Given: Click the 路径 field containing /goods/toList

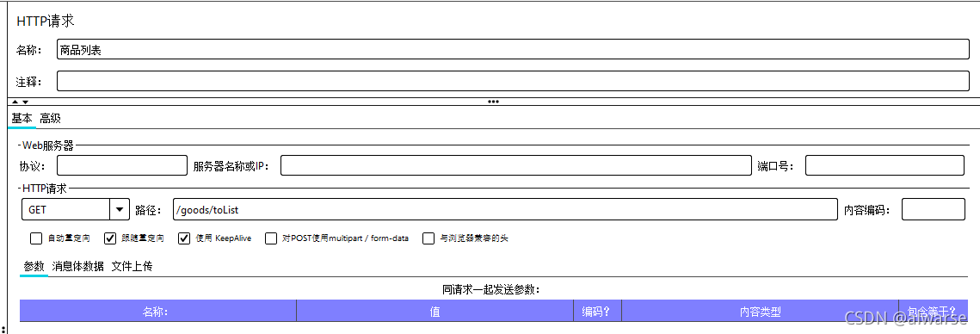Looking at the screenshot, I should [504, 209].
